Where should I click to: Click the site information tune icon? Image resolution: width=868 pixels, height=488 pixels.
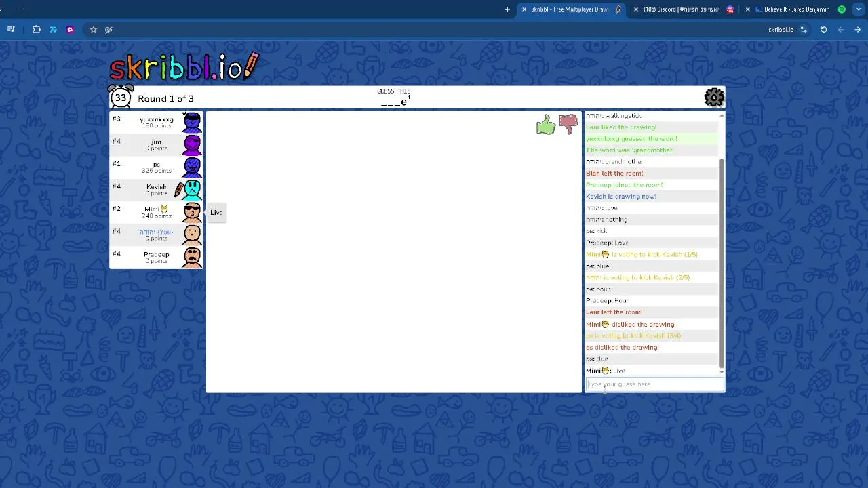point(804,29)
